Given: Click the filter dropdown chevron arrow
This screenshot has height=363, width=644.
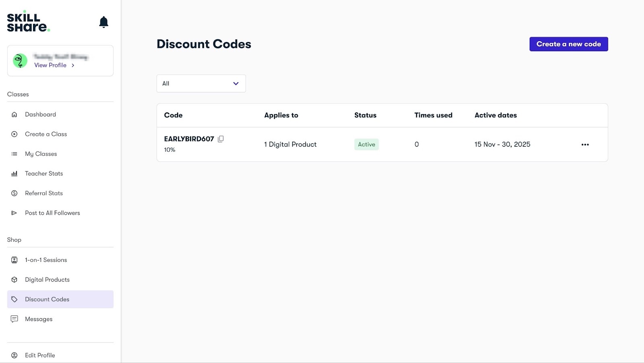Looking at the screenshot, I should pyautogui.click(x=236, y=83).
